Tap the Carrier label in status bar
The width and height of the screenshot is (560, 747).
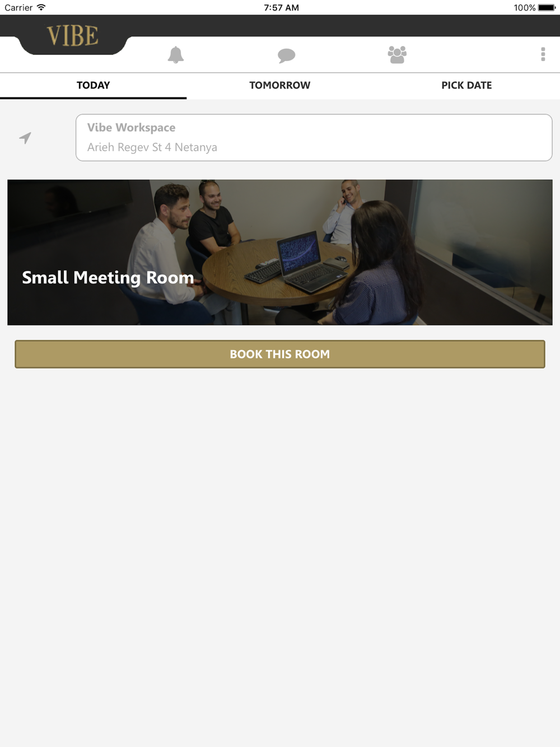point(18,7)
